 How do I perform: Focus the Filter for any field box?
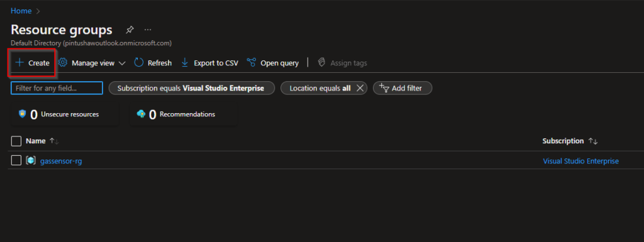[57, 88]
